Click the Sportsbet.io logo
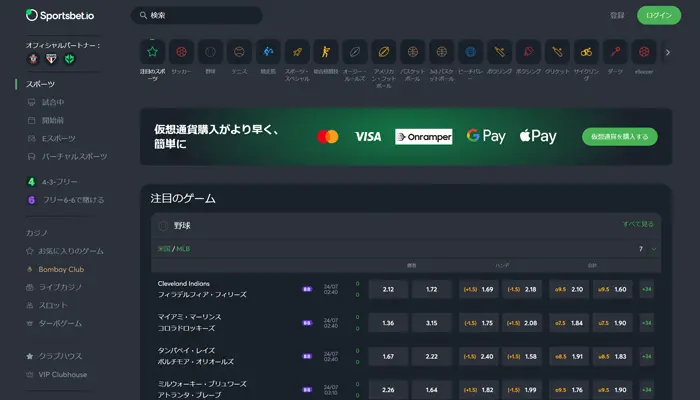This screenshot has height=400, width=700. (60, 15)
